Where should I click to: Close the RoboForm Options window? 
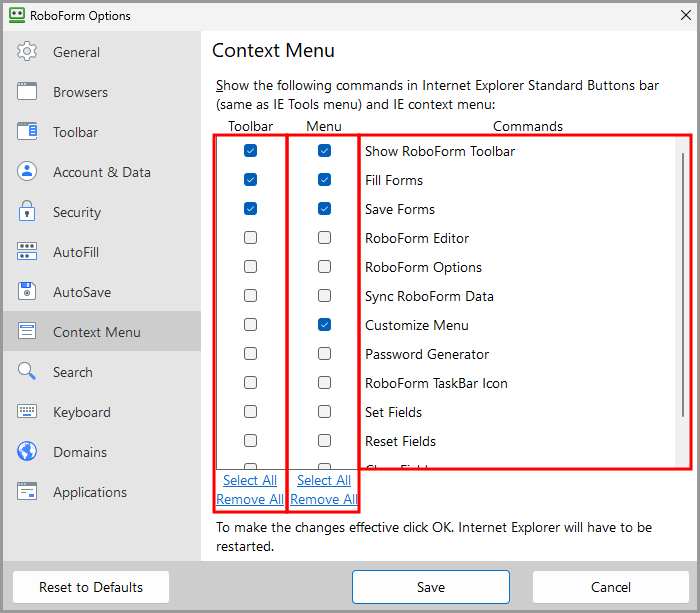tap(686, 15)
